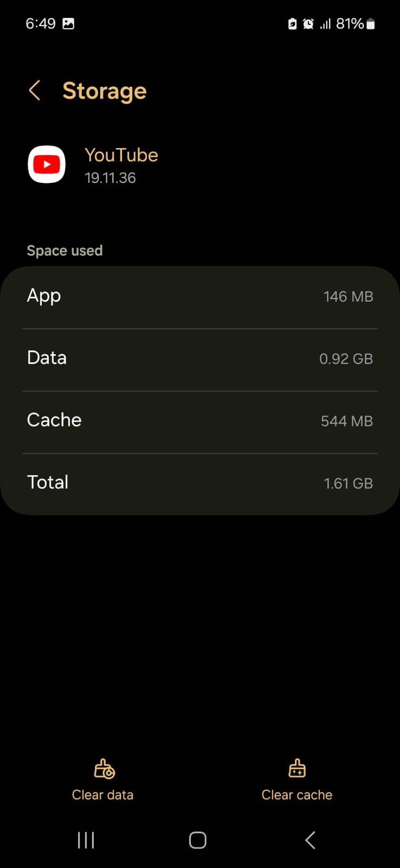The image size is (400, 868).
Task: Tap the back arrow beside Storage
Action: (35, 91)
